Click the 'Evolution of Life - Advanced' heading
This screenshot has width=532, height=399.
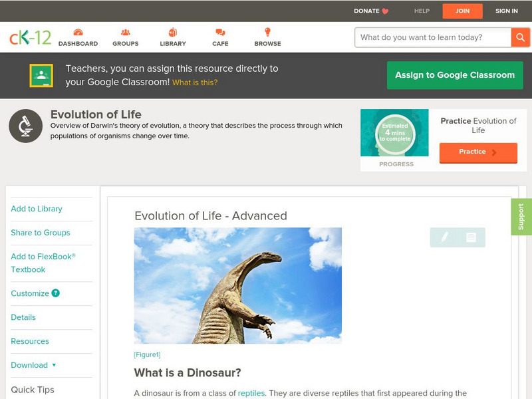tap(211, 215)
